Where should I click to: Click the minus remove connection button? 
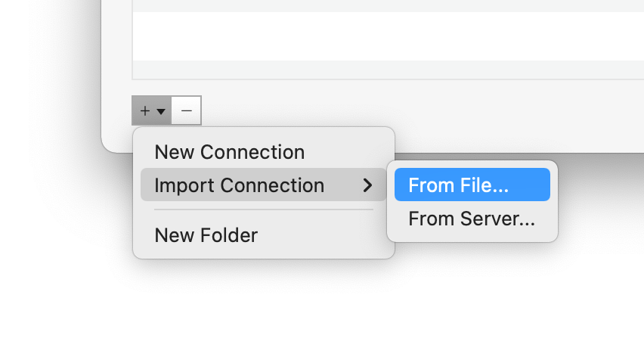(x=187, y=111)
